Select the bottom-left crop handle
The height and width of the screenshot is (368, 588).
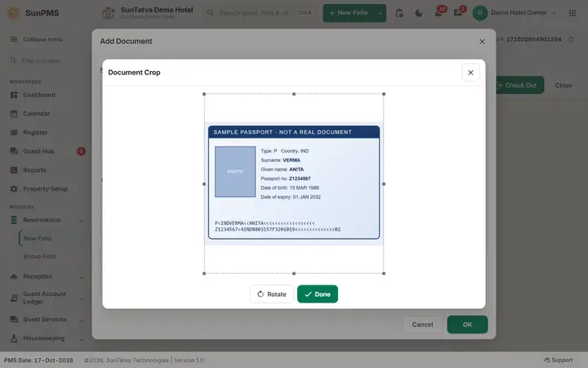pyautogui.click(x=204, y=273)
